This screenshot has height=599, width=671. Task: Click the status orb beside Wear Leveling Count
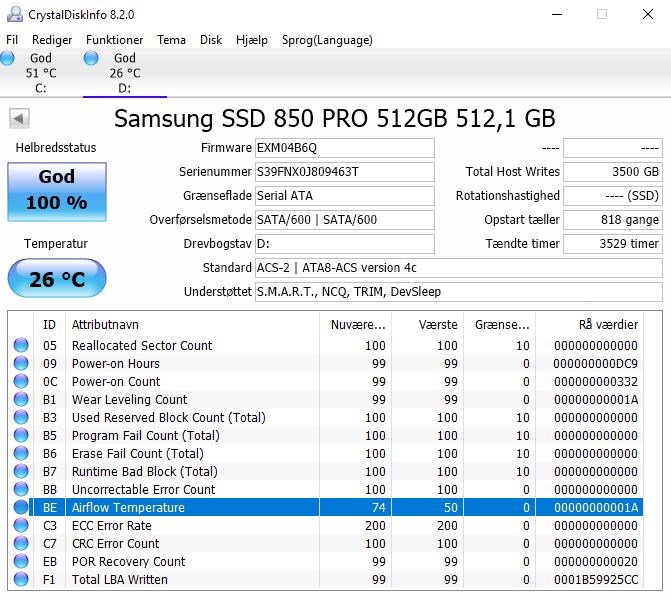[21, 399]
